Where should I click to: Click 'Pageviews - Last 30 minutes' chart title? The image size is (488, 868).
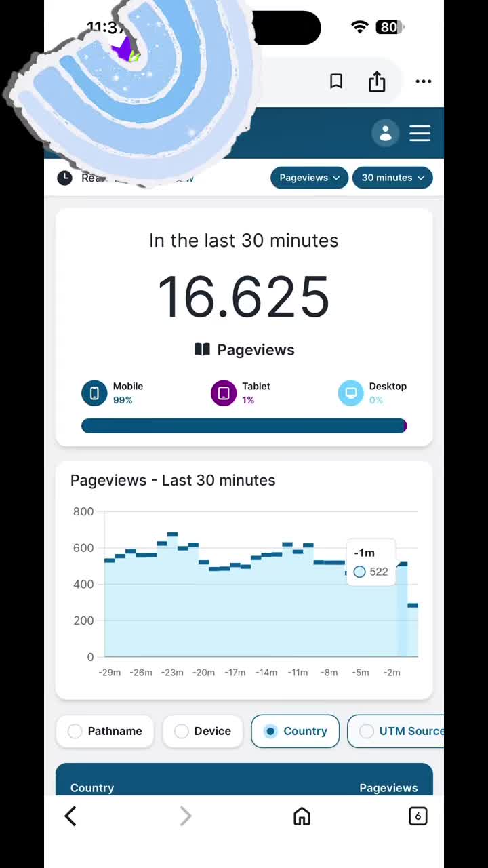point(173,480)
